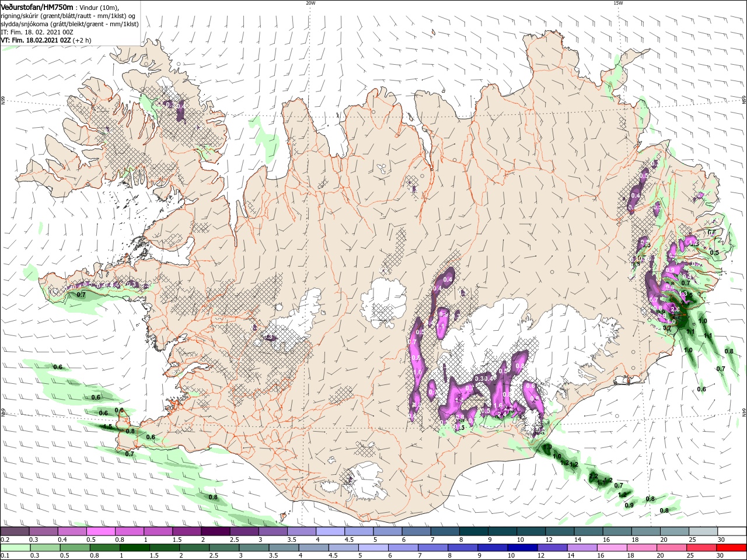Screen dimensions: 747x560
Task: Pick the 8–9 blue swatch in lower legend
Action: click(462, 547)
